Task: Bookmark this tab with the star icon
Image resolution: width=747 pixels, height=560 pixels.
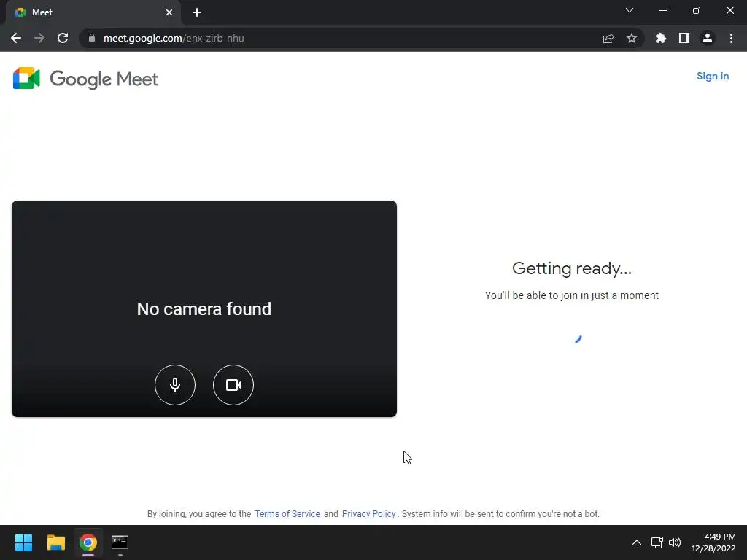Action: coord(632,38)
